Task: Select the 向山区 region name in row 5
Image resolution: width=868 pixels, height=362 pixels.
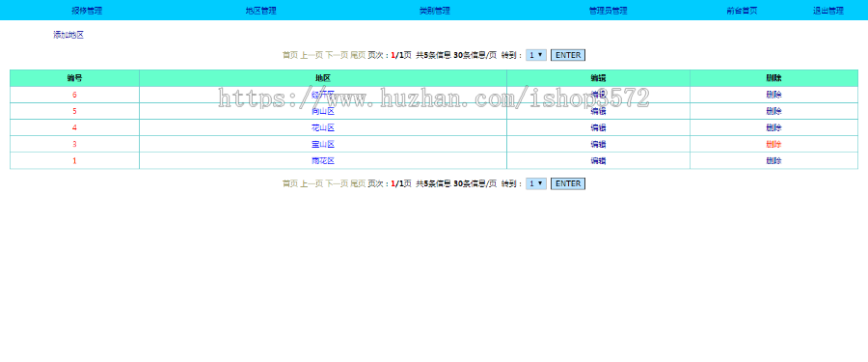Action: tap(323, 111)
